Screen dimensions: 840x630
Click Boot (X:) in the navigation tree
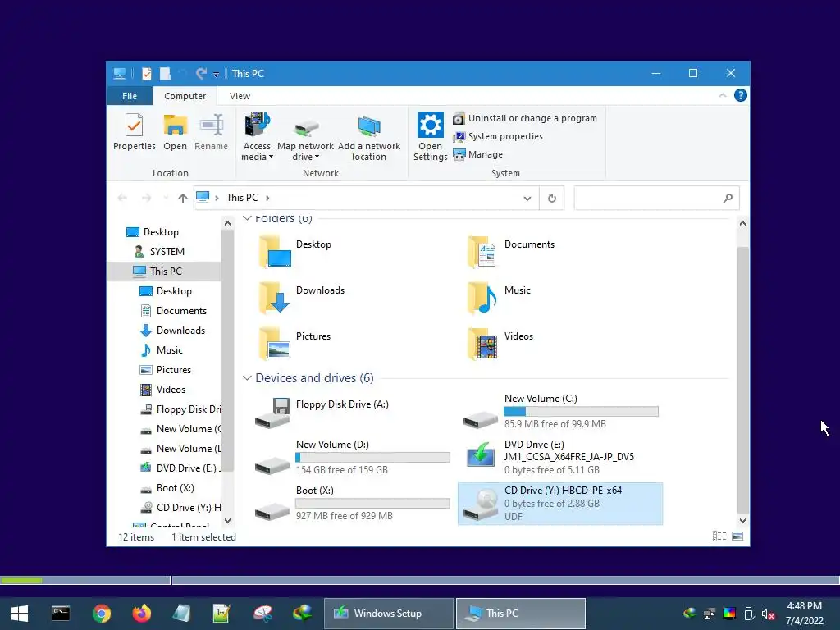tap(175, 488)
